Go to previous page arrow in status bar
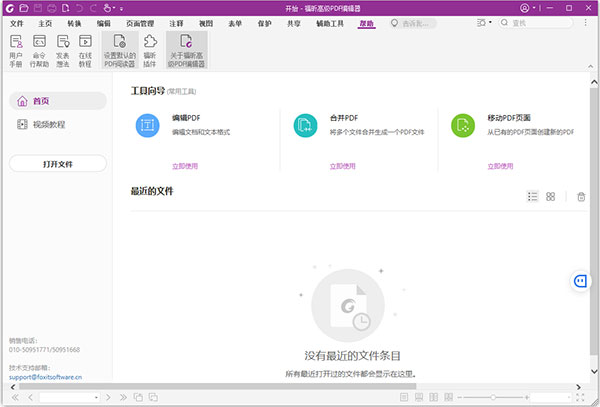 [x=31, y=397]
